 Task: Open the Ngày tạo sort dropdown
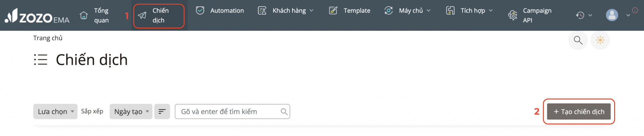click(131, 111)
